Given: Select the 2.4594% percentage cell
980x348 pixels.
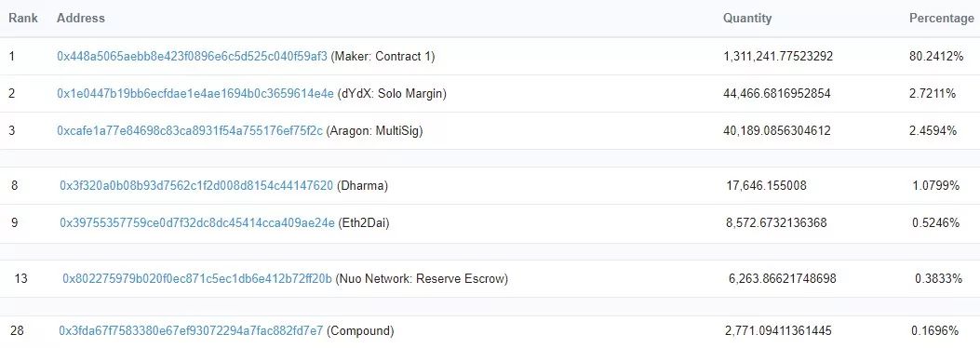Looking at the screenshot, I should click(933, 130).
